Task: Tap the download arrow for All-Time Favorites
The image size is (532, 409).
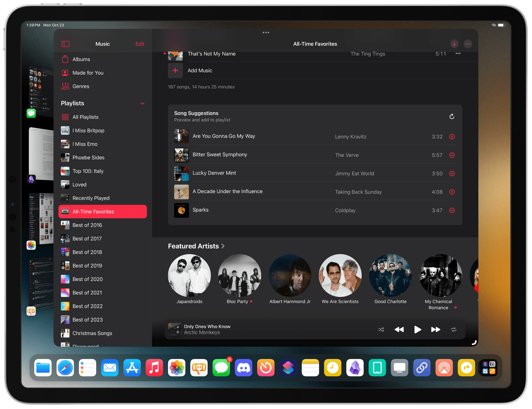Action: [x=454, y=44]
